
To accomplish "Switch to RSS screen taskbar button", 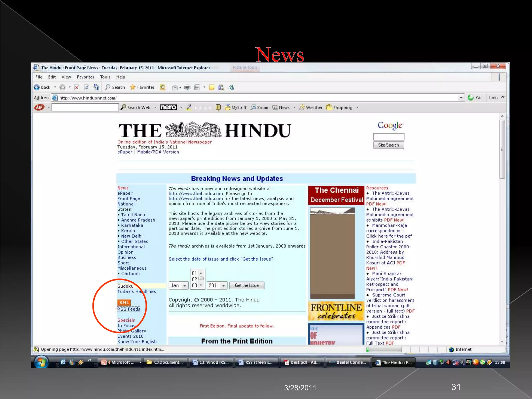I will [x=256, y=362].
